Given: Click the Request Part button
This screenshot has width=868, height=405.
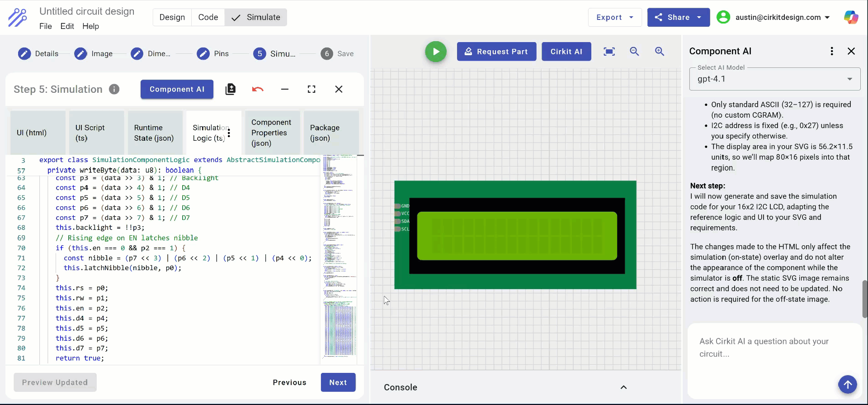Looking at the screenshot, I should point(496,52).
